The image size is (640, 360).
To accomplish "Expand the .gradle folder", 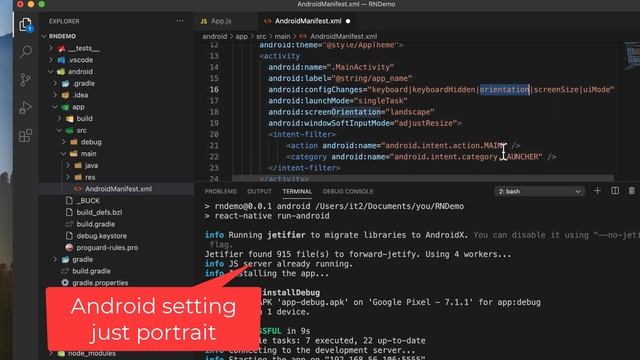I will pyautogui.click(x=55, y=83).
